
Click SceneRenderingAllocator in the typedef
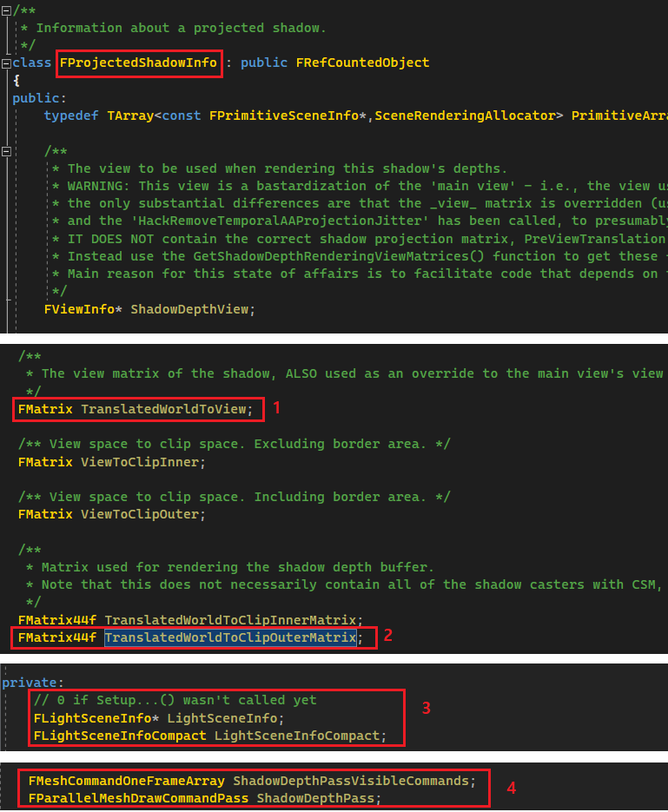[465, 116]
